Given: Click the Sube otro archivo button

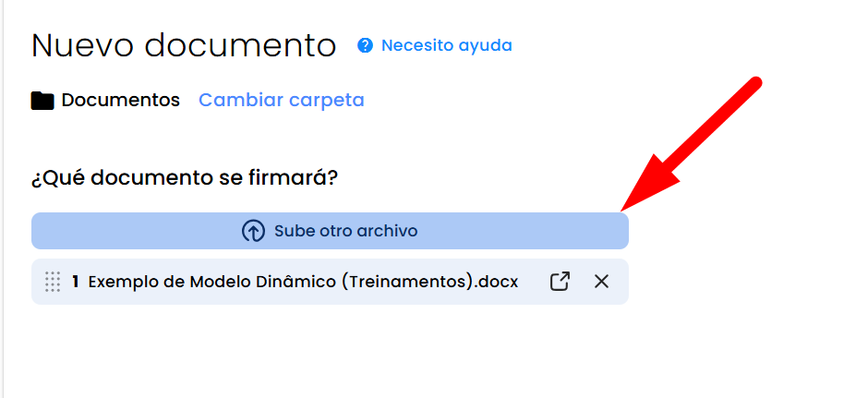Looking at the screenshot, I should 330,231.
